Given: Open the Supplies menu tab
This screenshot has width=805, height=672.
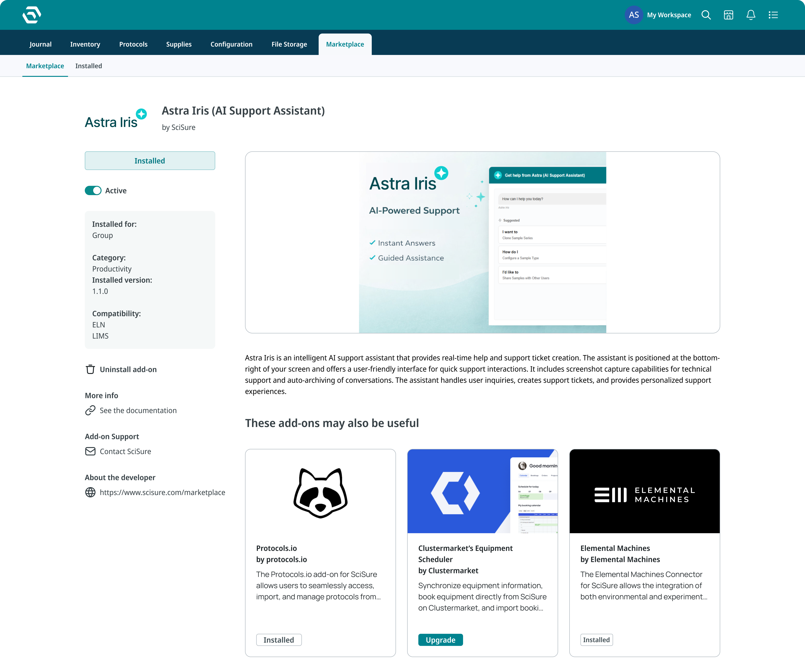Looking at the screenshot, I should point(179,44).
